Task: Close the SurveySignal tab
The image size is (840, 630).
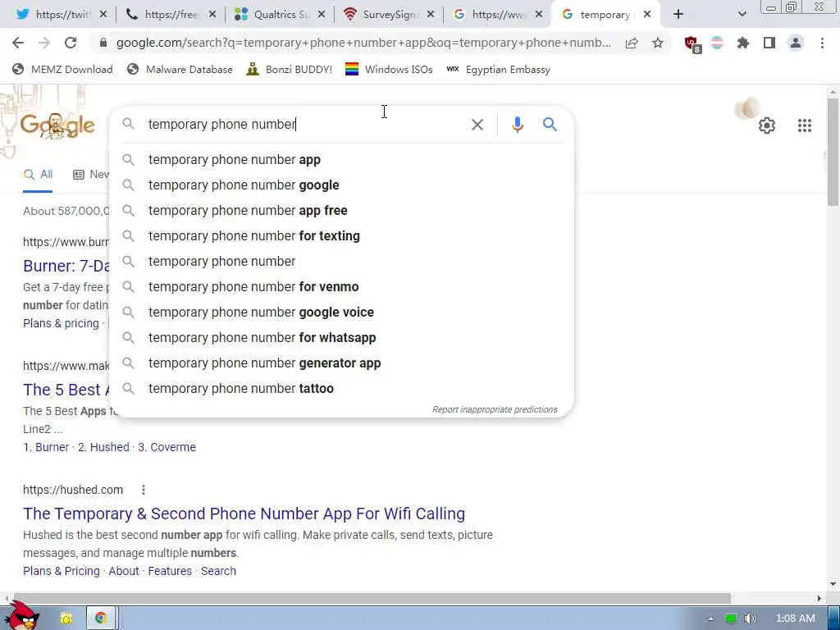Action: click(430, 15)
